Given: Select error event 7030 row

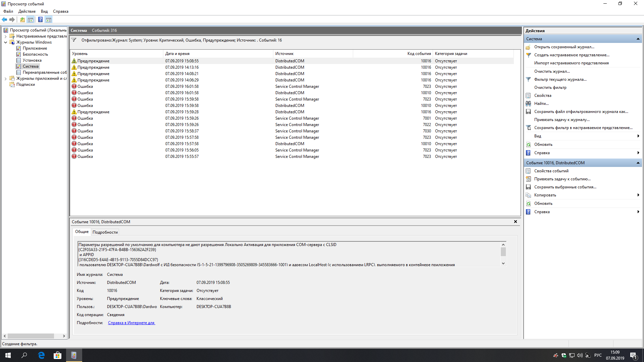Looking at the screenshot, I should [292, 131].
